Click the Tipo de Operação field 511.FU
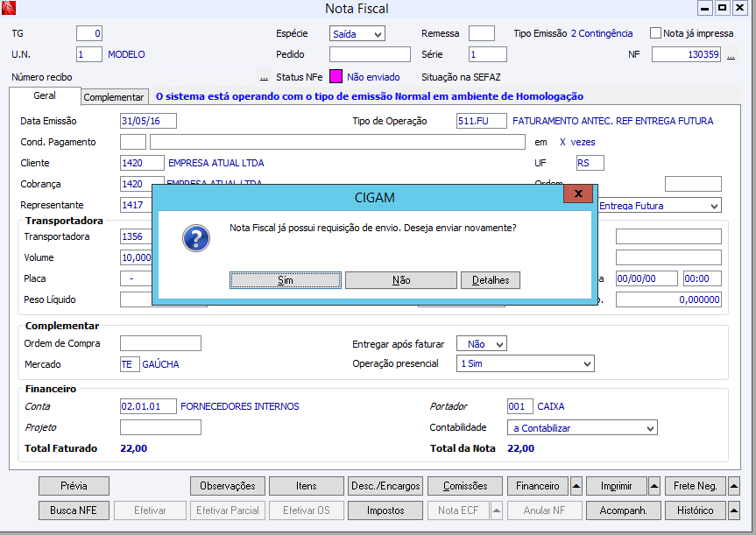This screenshot has height=535, width=756. 482,121
